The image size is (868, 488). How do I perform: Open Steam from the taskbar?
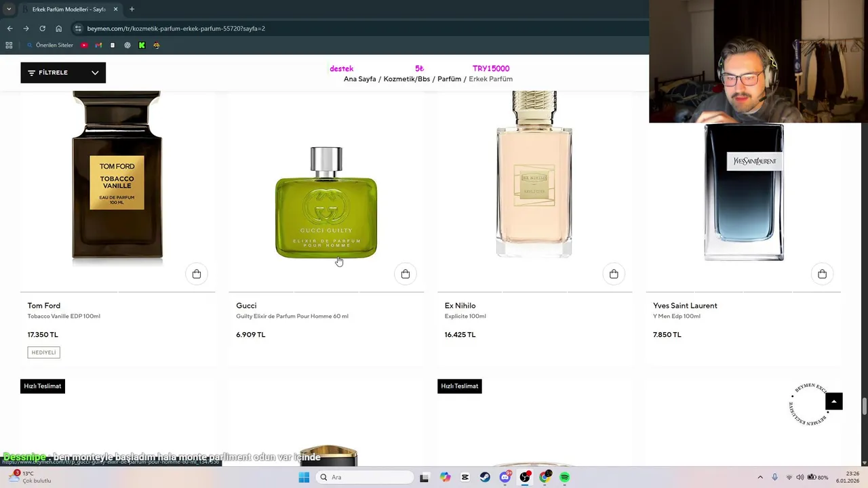click(485, 477)
